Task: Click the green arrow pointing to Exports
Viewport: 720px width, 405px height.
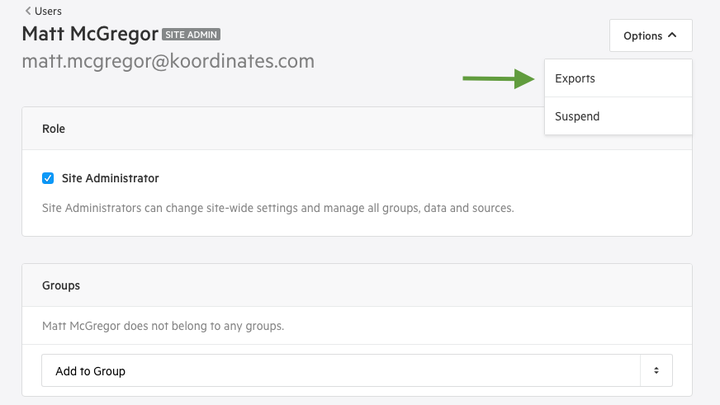Action: pyautogui.click(x=498, y=79)
